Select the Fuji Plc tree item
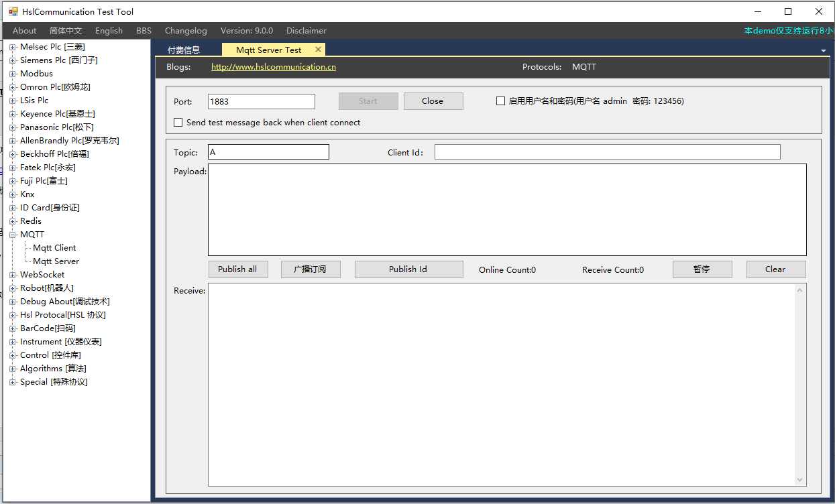The height and width of the screenshot is (504, 835). tap(44, 181)
